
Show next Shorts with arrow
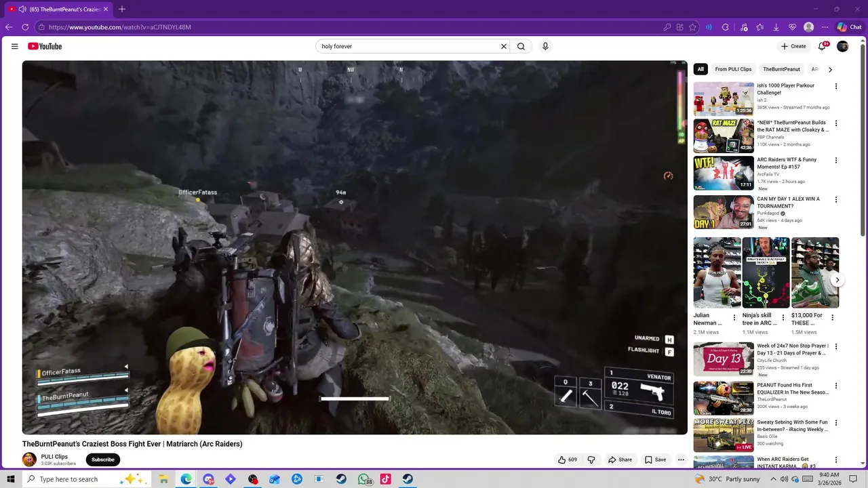pyautogui.click(x=837, y=280)
